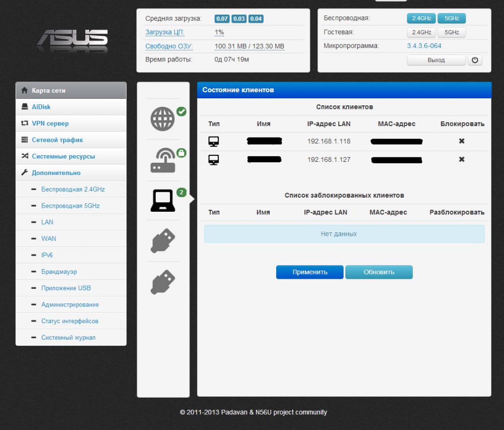
Task: Enable the guest 5GHz network
Action: point(451,32)
